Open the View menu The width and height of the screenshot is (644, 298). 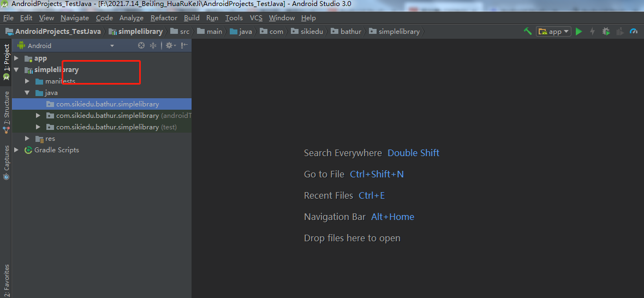(46, 17)
